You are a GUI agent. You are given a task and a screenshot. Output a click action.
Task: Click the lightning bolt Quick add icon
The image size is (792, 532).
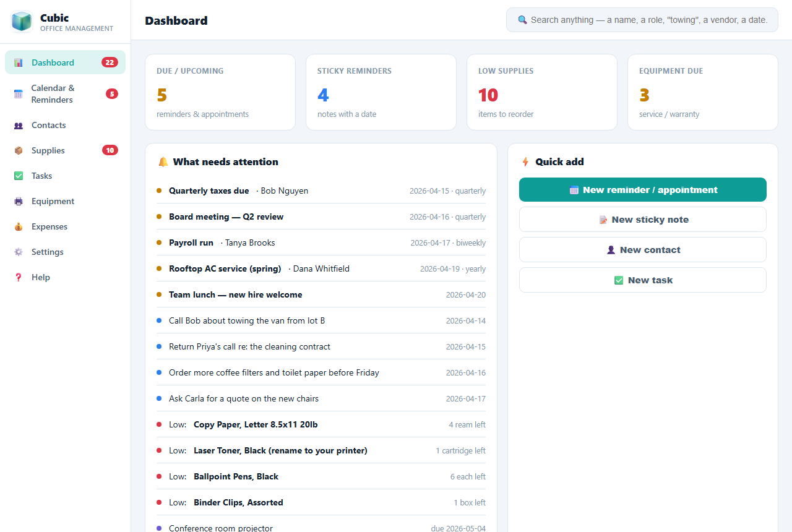(x=526, y=162)
